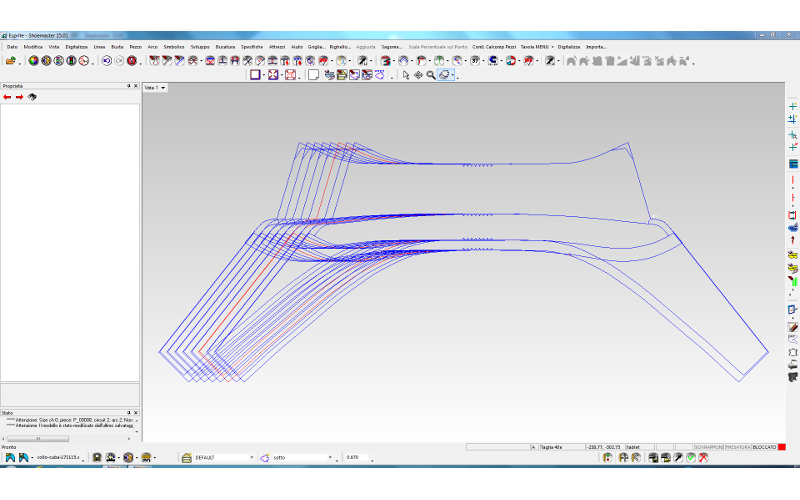Click Cont. Calcomp Pezzi in menu bar
The image size is (800, 500).
tap(494, 46)
